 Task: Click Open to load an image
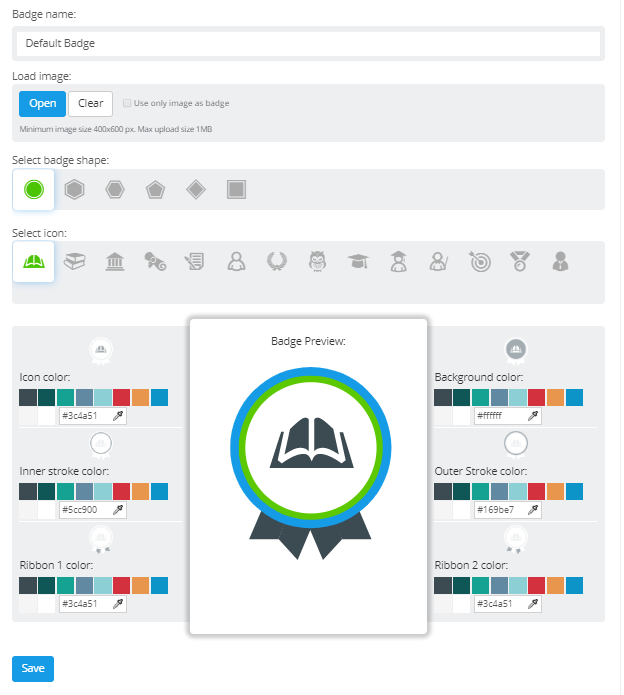pos(42,104)
